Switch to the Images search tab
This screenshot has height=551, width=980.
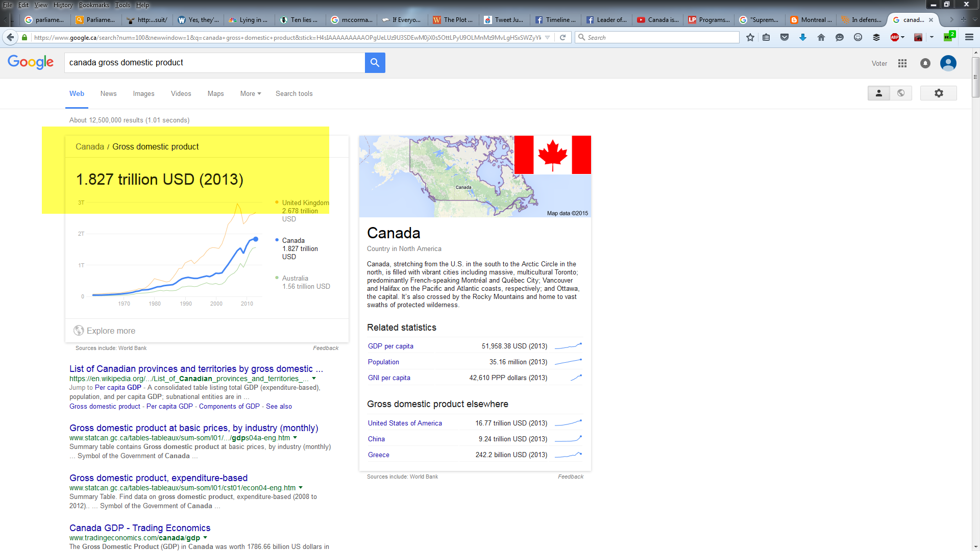tap(143, 94)
